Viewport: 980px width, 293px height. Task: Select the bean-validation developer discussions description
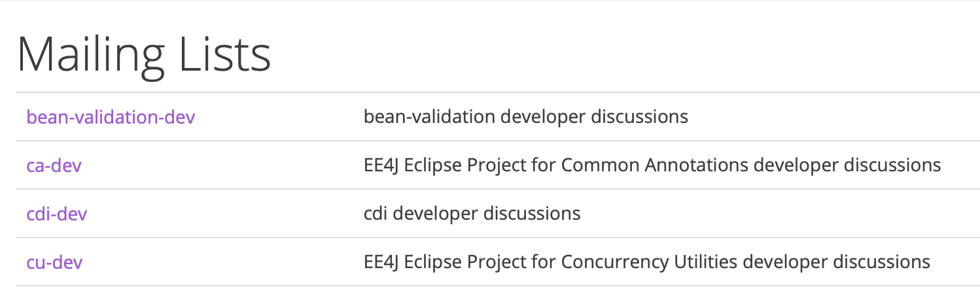pos(526,117)
